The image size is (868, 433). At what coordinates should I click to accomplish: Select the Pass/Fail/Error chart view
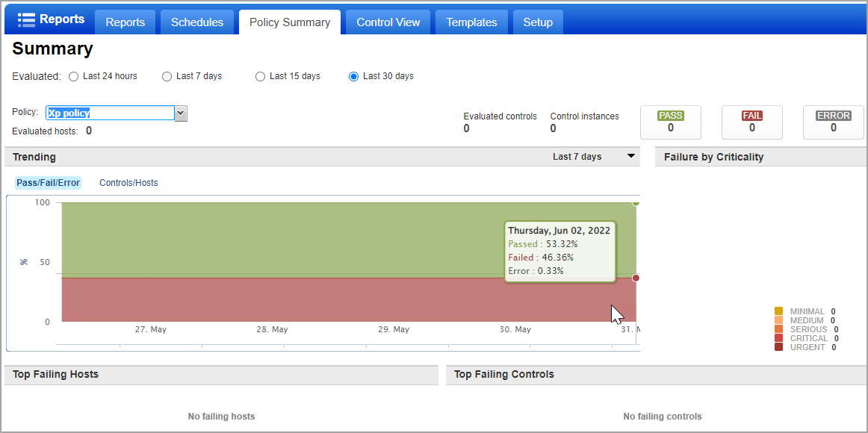pyautogui.click(x=48, y=182)
